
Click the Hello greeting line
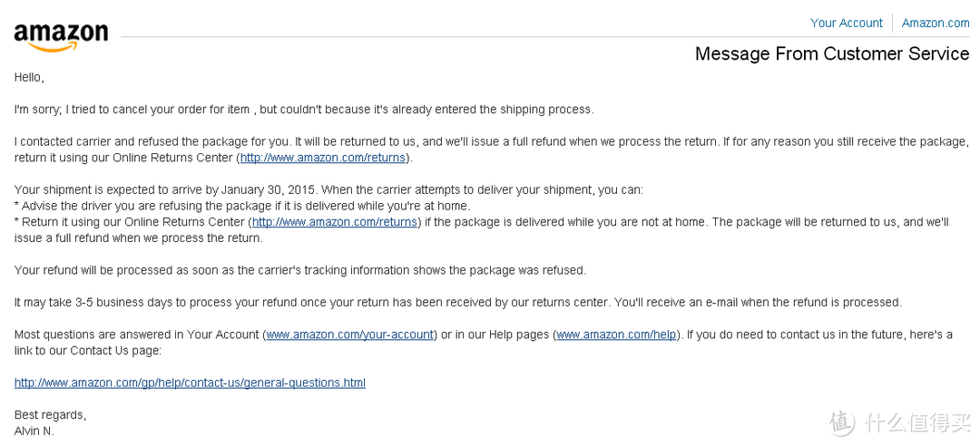point(29,77)
